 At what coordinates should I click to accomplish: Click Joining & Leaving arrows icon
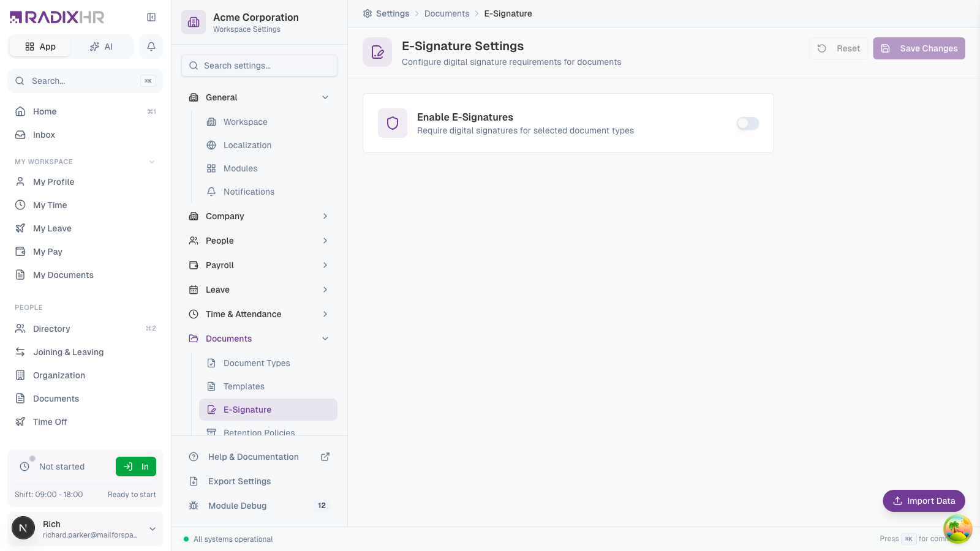pyautogui.click(x=20, y=352)
